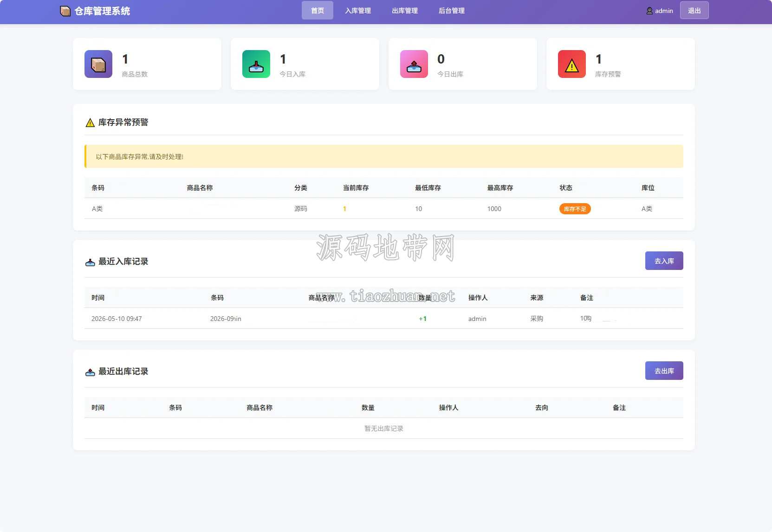Viewport: 772px width, 532px height.
Task: Click the 去入库 button
Action: click(x=664, y=261)
